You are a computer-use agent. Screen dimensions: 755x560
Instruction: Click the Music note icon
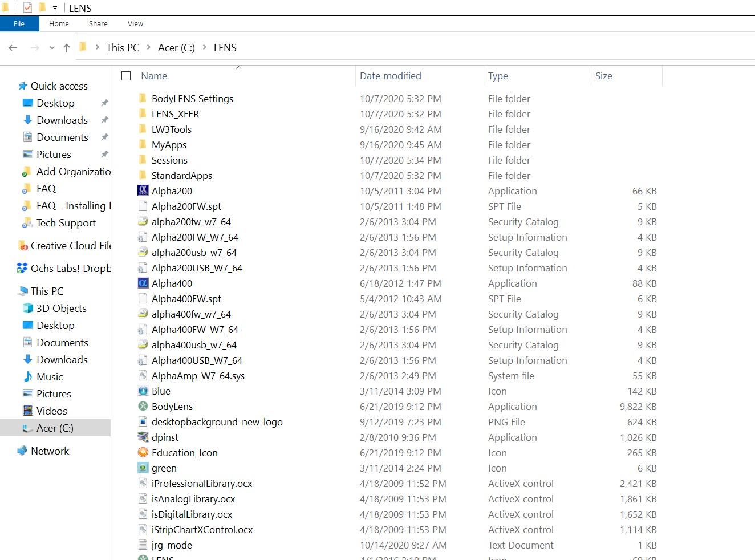pos(27,376)
